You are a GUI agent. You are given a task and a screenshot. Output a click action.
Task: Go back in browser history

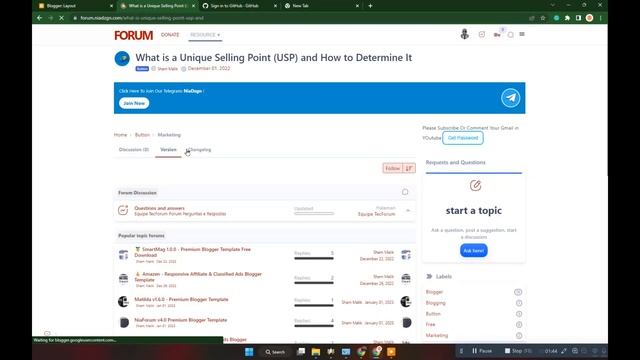click(39, 18)
